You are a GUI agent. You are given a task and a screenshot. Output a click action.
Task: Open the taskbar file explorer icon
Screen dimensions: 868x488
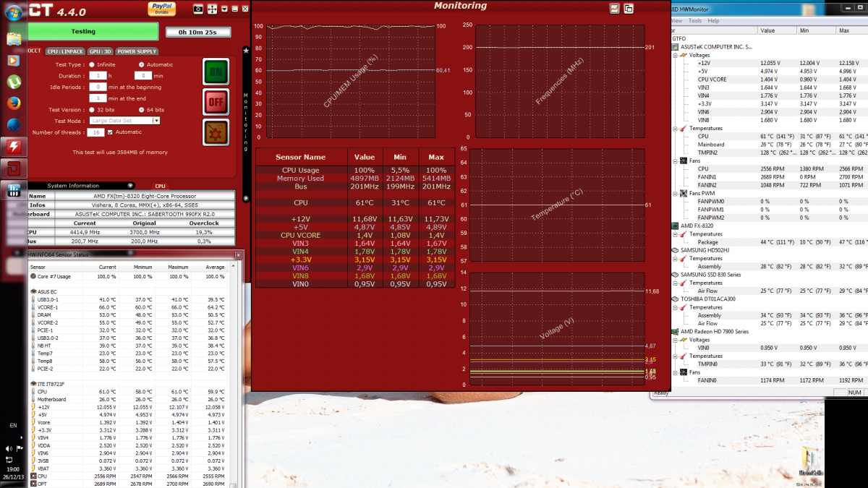pos(13,40)
